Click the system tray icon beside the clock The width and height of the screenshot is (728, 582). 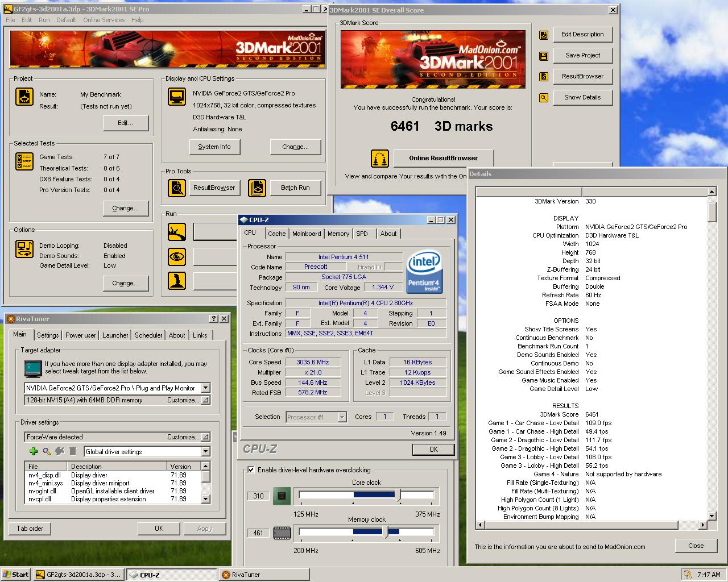[688, 575]
